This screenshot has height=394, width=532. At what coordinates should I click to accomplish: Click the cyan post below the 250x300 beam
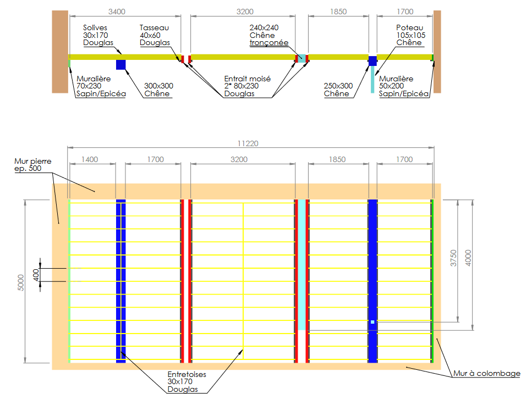(372, 80)
